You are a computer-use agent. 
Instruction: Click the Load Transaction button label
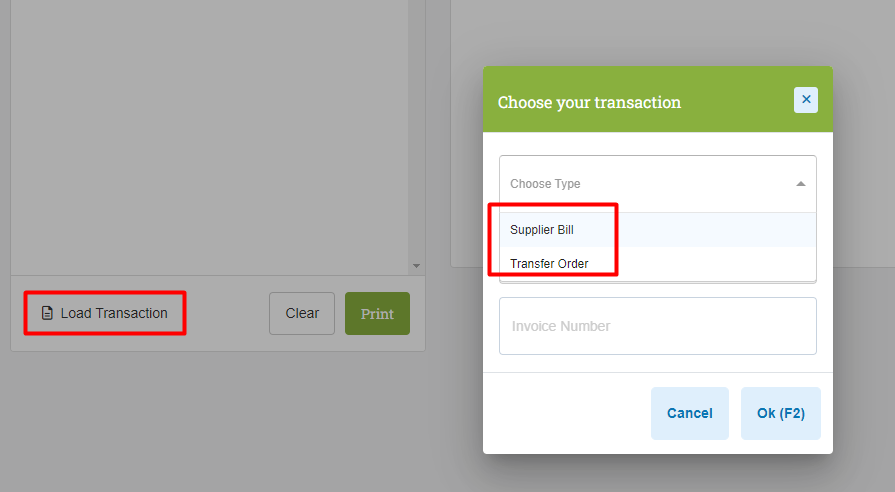[x=114, y=313]
